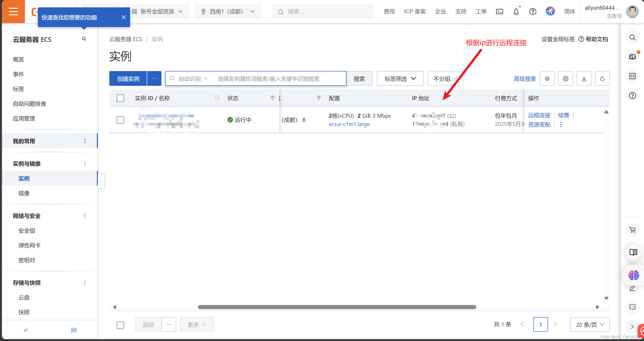Expand the 更多 bulk actions menu
The height and width of the screenshot is (341, 644).
coord(197,324)
